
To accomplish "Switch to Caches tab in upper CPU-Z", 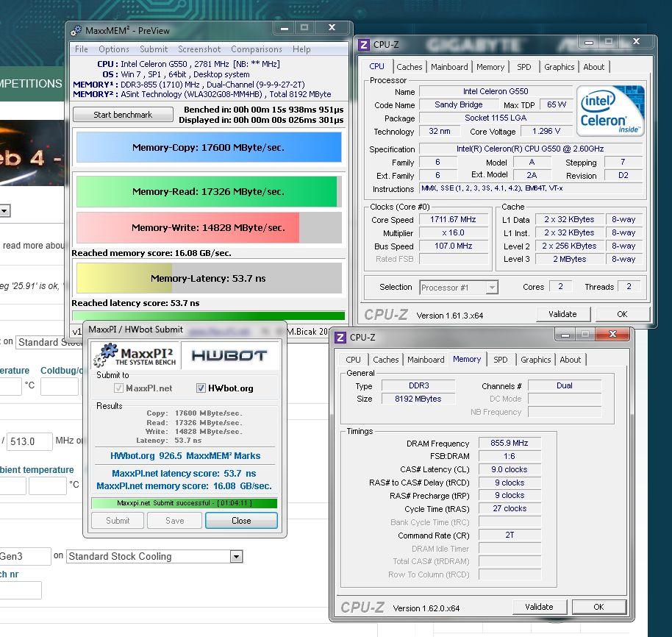I will tap(410, 67).
